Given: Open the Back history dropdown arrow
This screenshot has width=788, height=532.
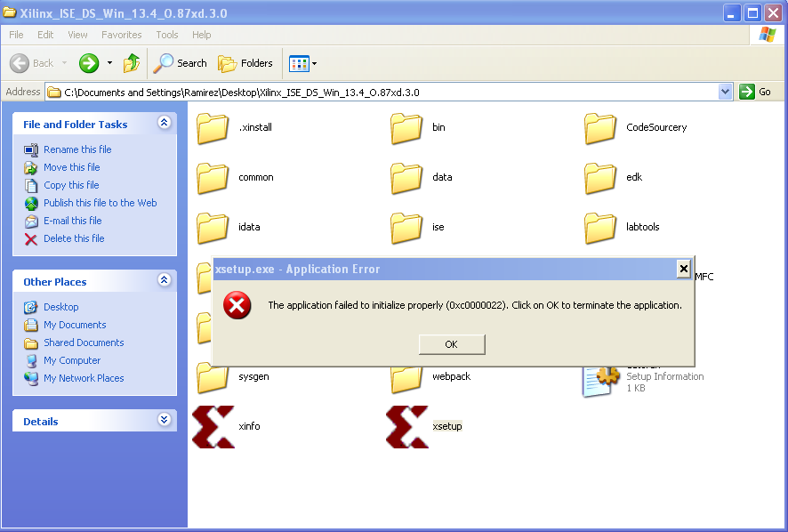Looking at the screenshot, I should (64, 63).
